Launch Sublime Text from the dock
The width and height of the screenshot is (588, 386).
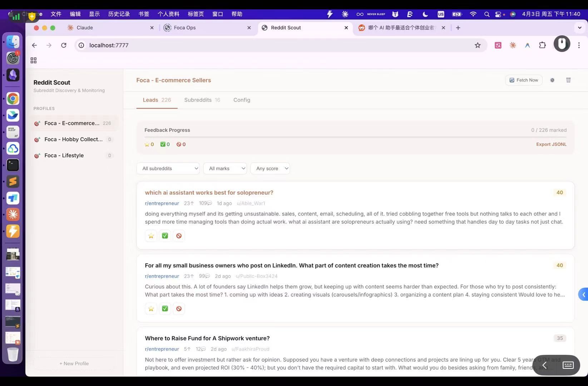point(13,182)
